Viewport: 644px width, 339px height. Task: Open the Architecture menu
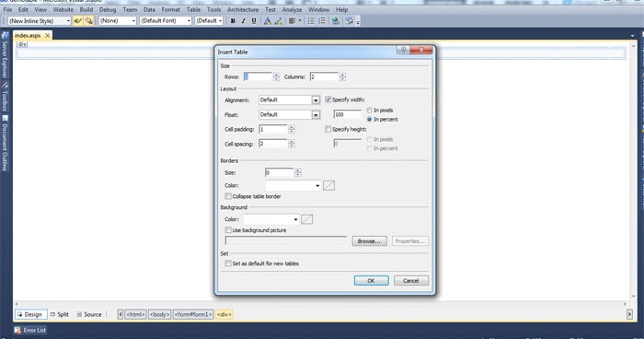point(243,9)
